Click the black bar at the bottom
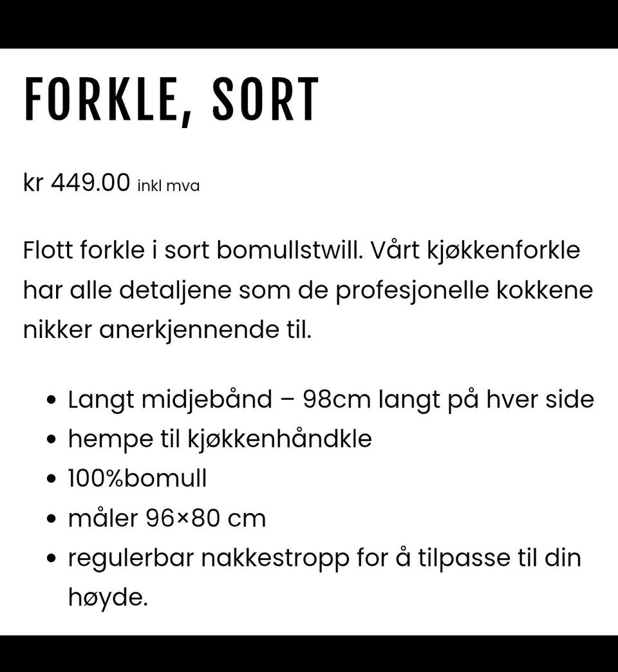Screen dimensions: 618x672 [309, 653]
